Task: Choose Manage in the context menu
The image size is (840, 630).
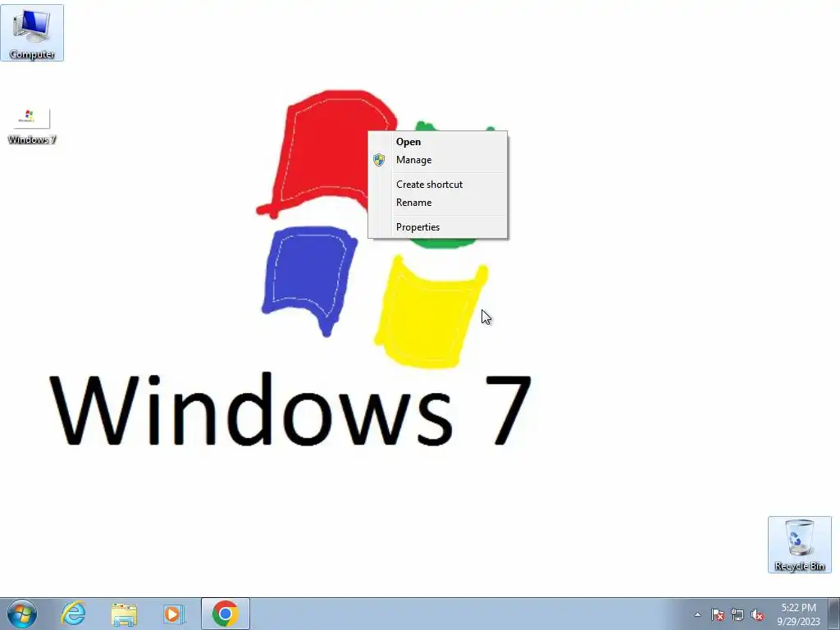Action: pos(438,160)
